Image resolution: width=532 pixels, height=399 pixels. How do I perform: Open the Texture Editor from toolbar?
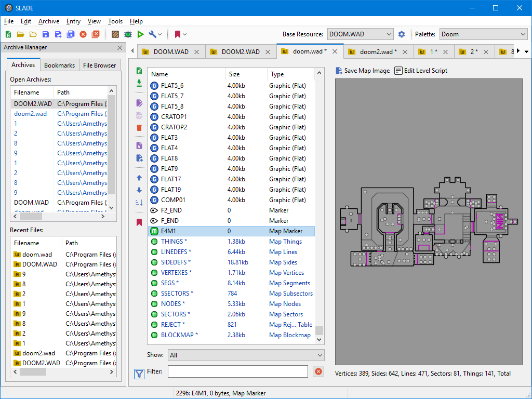tap(115, 34)
